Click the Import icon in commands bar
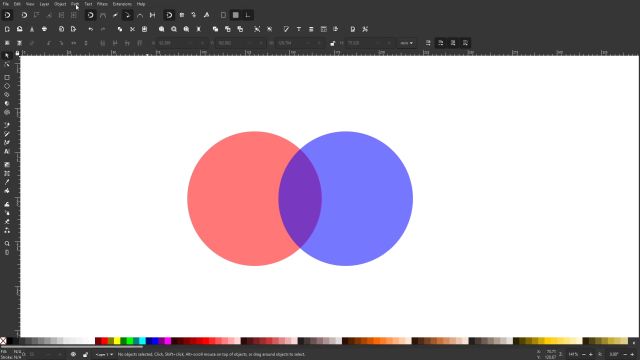Viewport: 640px width, 360px height. (x=61, y=29)
